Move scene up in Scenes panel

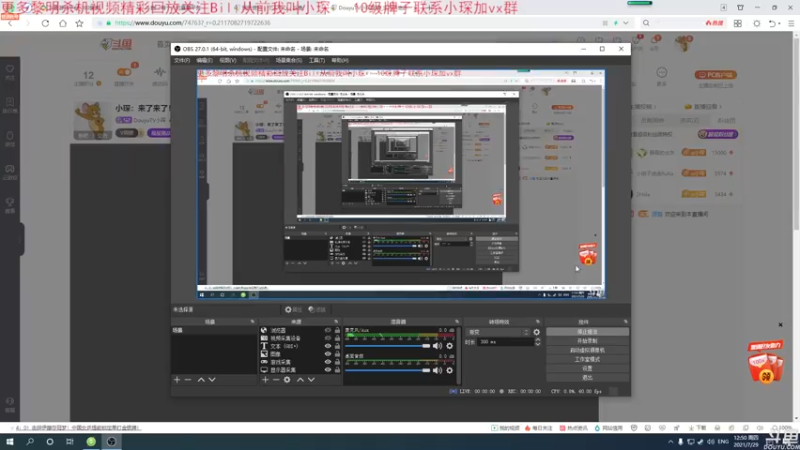click(201, 380)
